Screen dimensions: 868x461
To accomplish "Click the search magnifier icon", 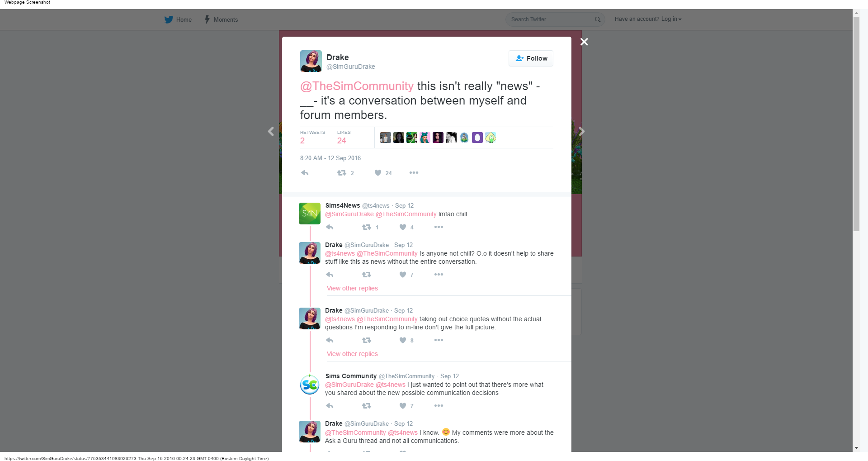I will tap(598, 19).
